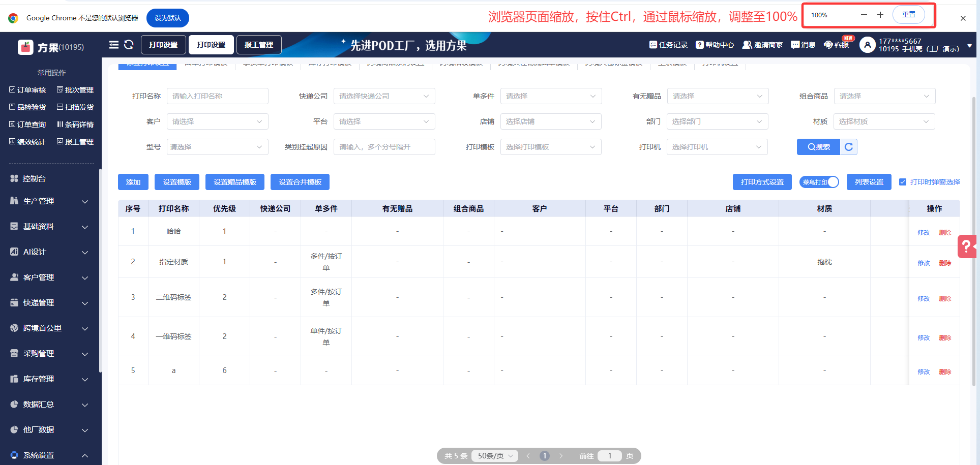This screenshot has height=465, width=980.
Task: Open the 平台 dropdown
Action: [x=384, y=121]
